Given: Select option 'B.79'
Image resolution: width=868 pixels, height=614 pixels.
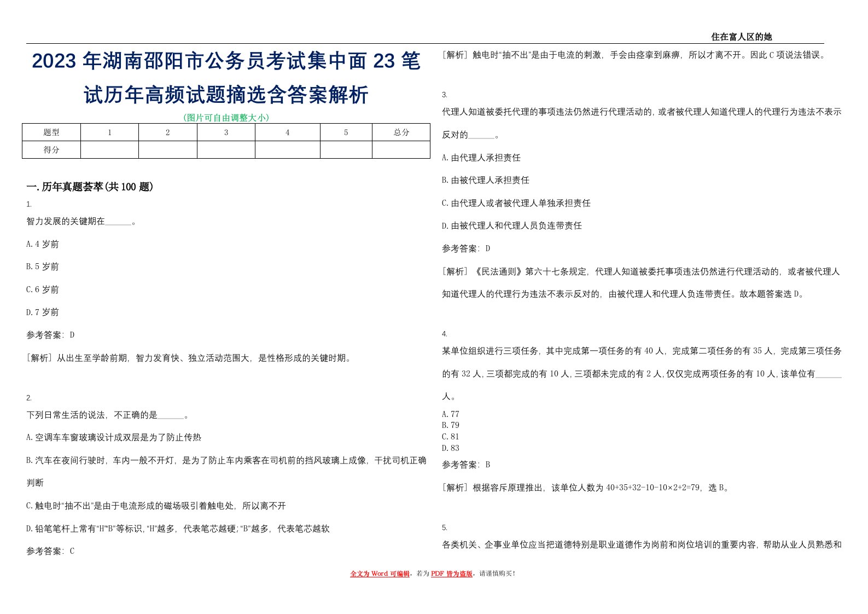Looking at the screenshot, I should (451, 425).
